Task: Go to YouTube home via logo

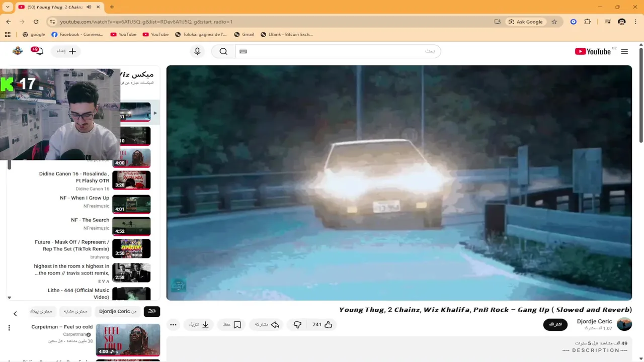Action: (593, 51)
